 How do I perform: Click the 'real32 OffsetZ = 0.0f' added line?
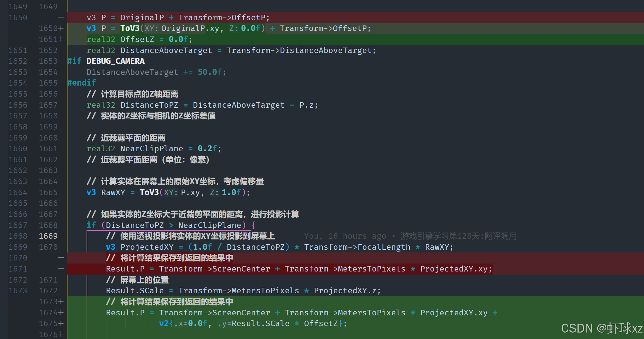pos(139,39)
